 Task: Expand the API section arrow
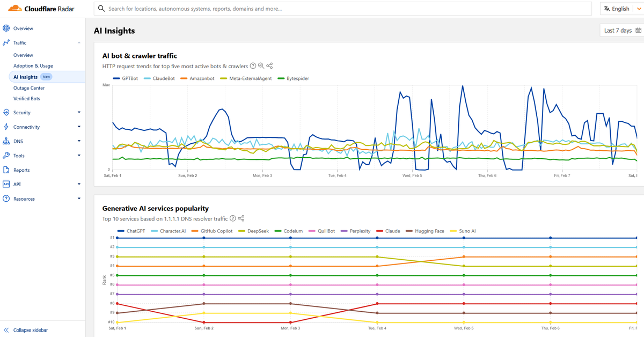pyautogui.click(x=79, y=184)
